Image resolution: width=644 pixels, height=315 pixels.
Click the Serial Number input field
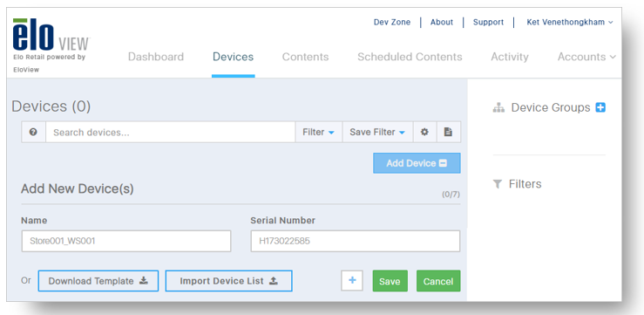(356, 241)
